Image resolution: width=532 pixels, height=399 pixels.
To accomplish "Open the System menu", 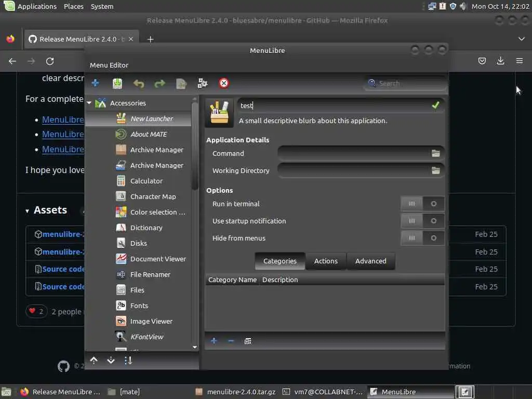I will (102, 6).
